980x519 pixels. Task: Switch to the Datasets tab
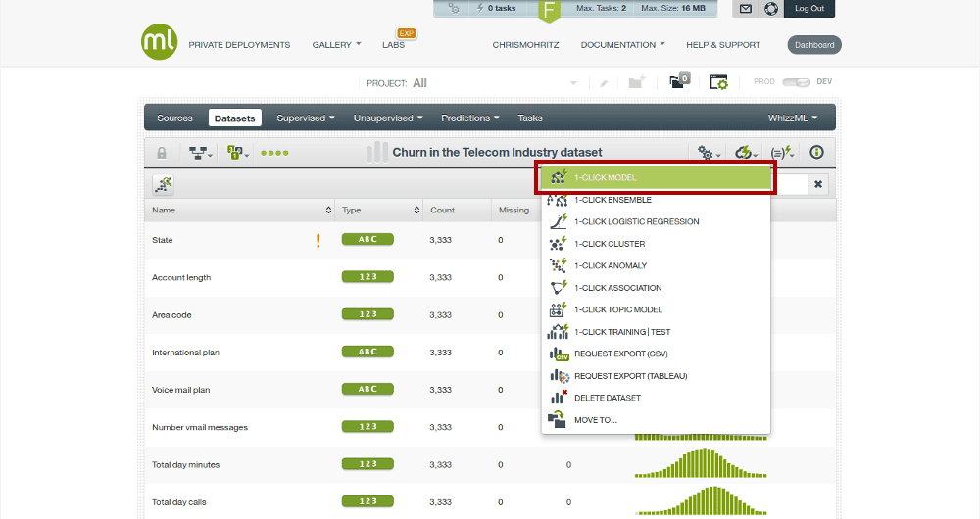click(235, 118)
